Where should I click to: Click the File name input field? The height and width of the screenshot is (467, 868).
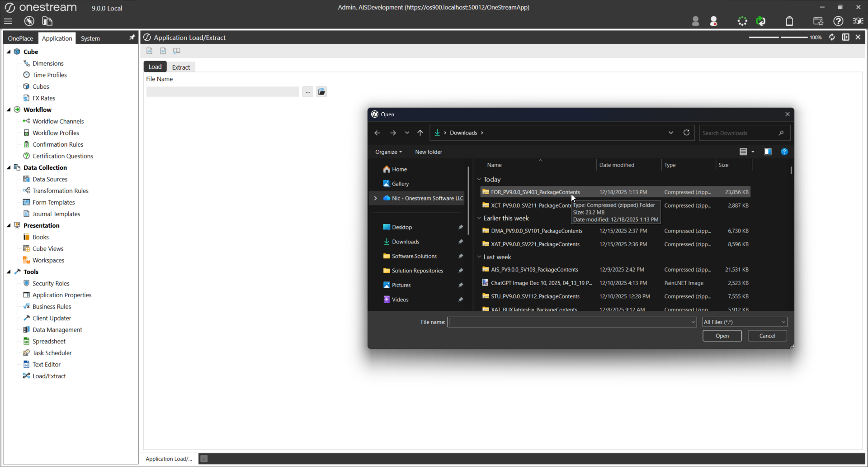(x=570, y=322)
